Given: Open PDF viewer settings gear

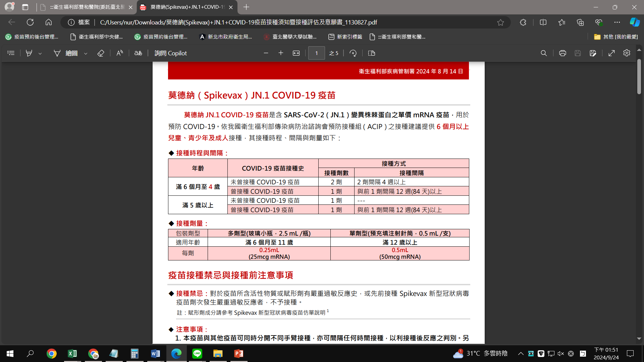Looking at the screenshot, I should [627, 53].
